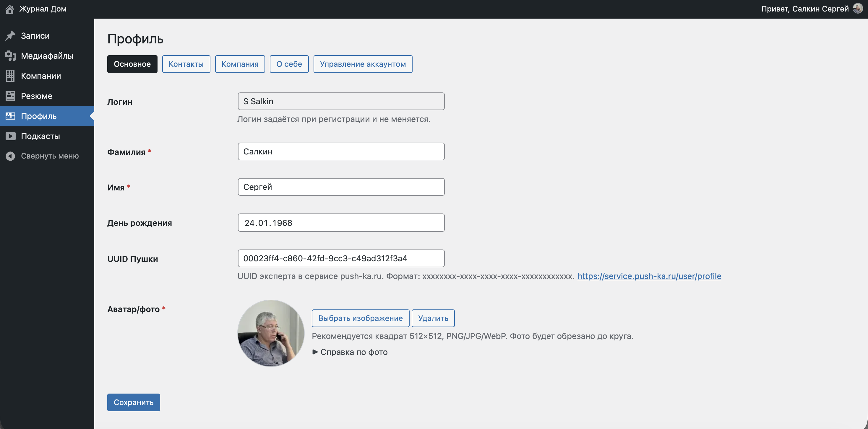Open Медиафайлы via the media icon

click(x=10, y=56)
